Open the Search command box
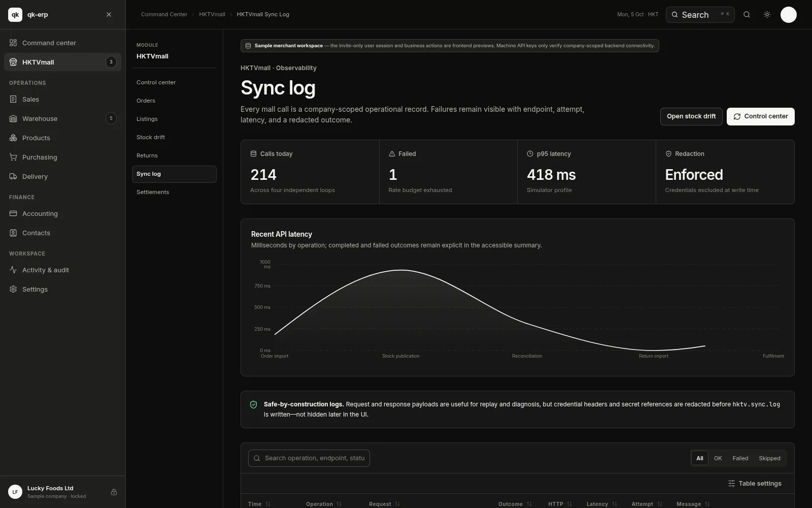The width and height of the screenshot is (812, 508). 700,15
